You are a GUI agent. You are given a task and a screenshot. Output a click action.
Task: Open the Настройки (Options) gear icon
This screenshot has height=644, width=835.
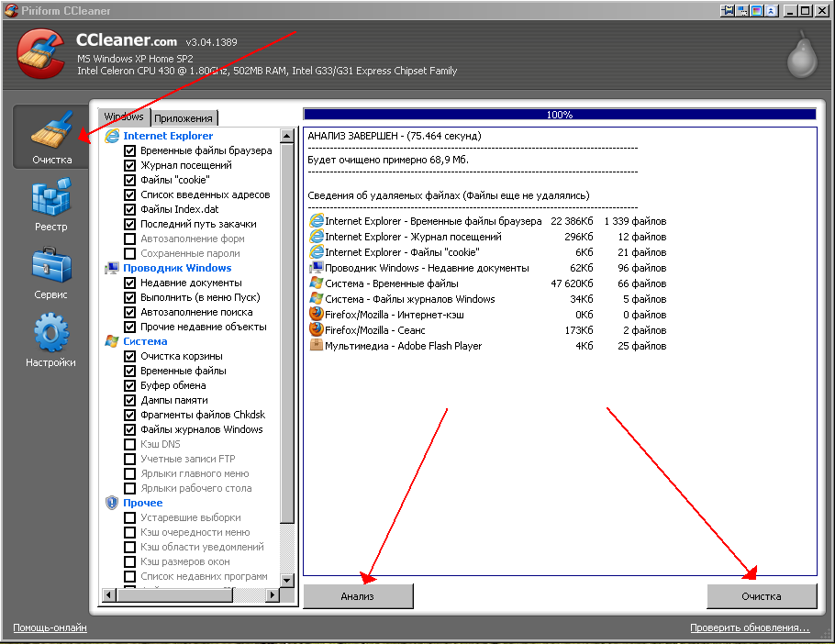[x=51, y=332]
